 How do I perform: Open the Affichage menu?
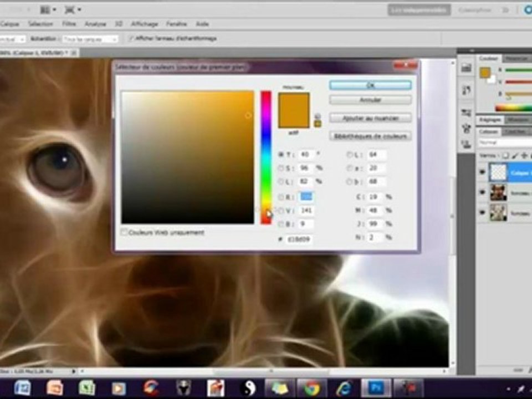pyautogui.click(x=145, y=24)
